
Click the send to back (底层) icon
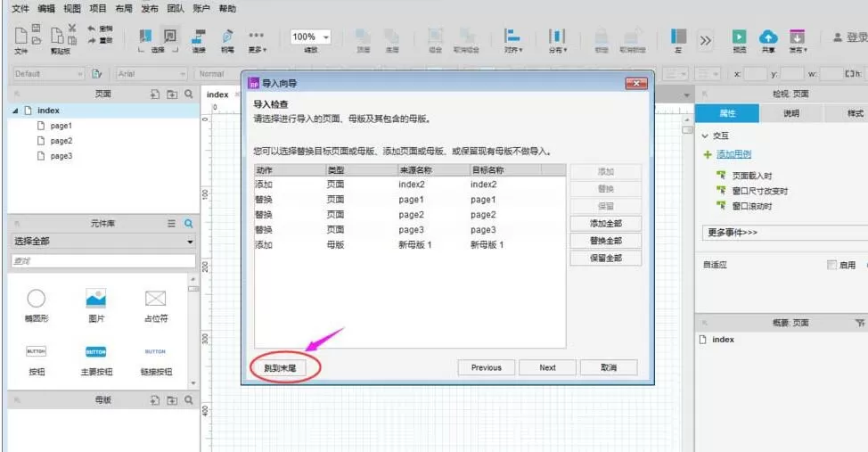click(392, 37)
